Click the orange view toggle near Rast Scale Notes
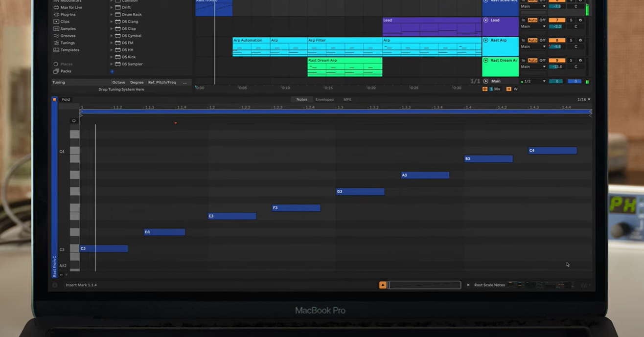The height and width of the screenshot is (337, 644). pyautogui.click(x=383, y=285)
